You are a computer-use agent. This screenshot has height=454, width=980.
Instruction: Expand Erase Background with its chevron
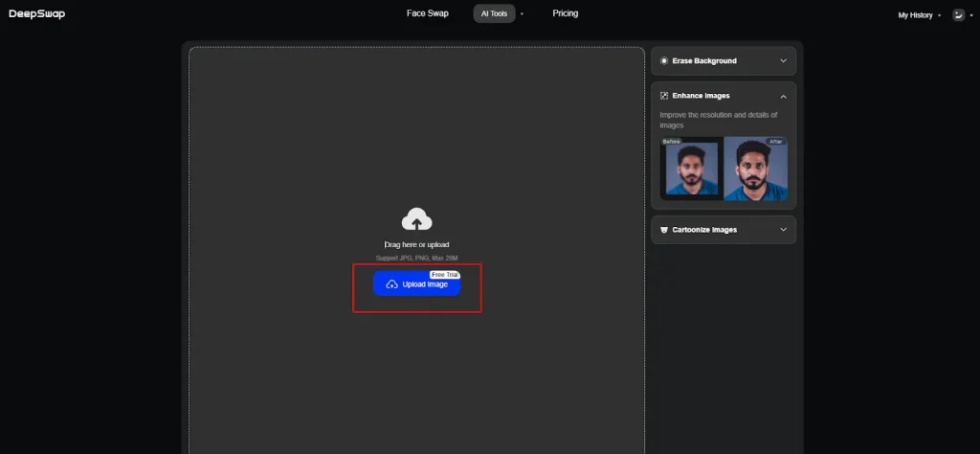click(783, 60)
